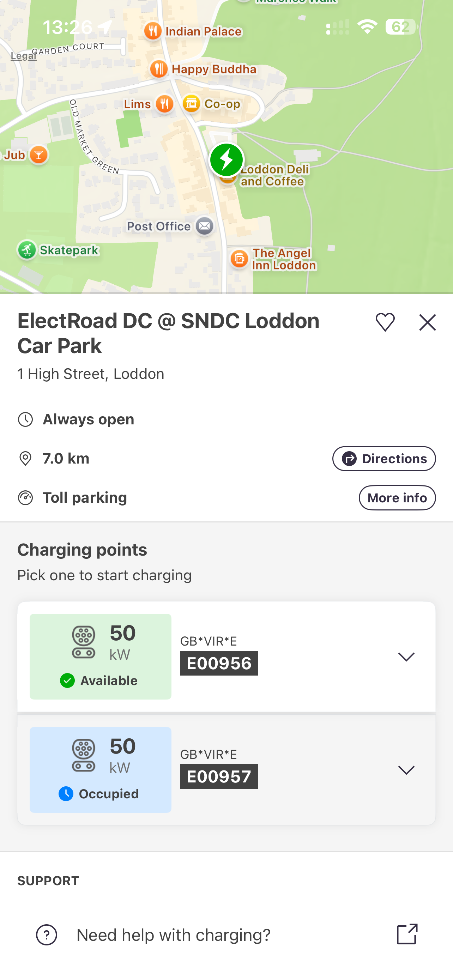Tap the green charging station map pin
The height and width of the screenshot is (980, 453).
(227, 160)
